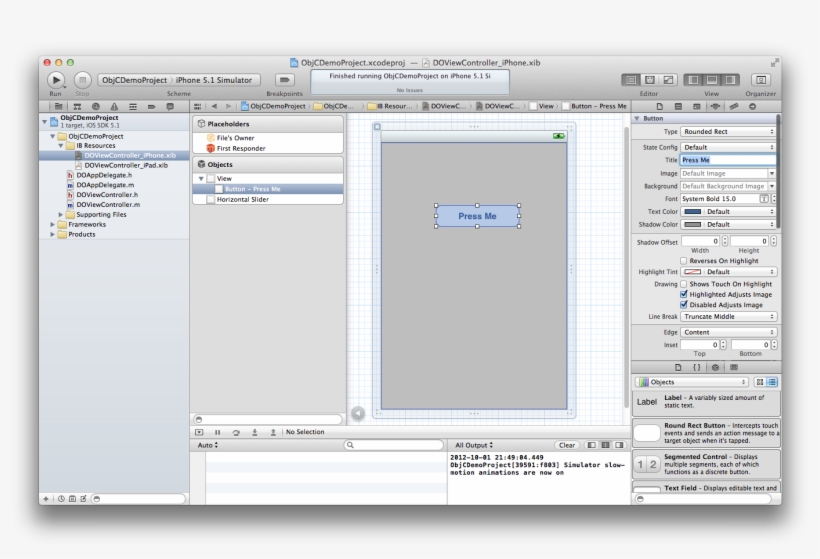Show the Size inspector ruler icon
The image size is (820, 559).
pos(734,107)
